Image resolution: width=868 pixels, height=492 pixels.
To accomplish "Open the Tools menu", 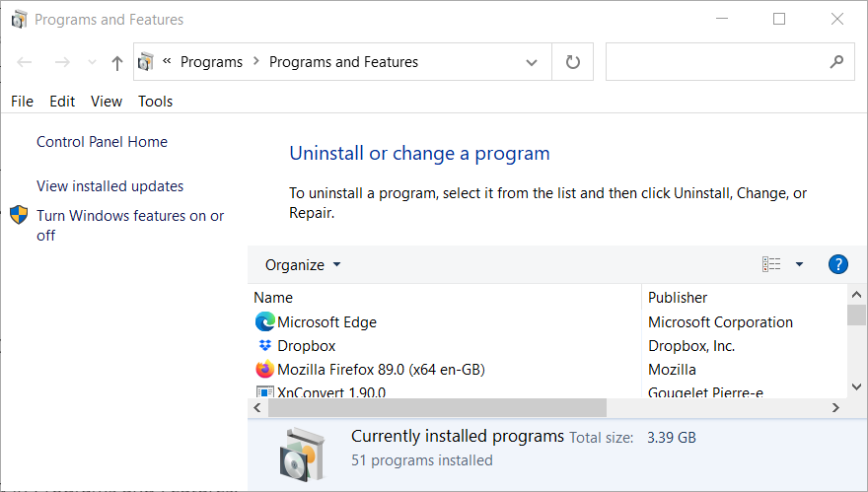I will 155,102.
